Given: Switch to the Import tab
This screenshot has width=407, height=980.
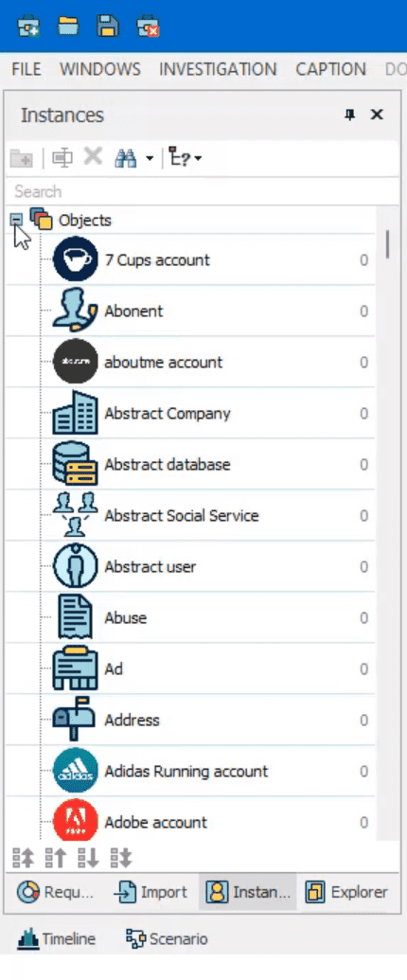Looking at the screenshot, I should (150, 892).
